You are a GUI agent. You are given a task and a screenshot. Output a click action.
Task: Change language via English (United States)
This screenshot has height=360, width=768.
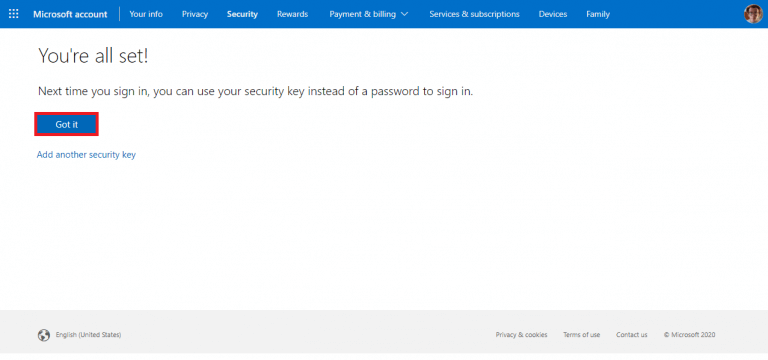(88, 335)
